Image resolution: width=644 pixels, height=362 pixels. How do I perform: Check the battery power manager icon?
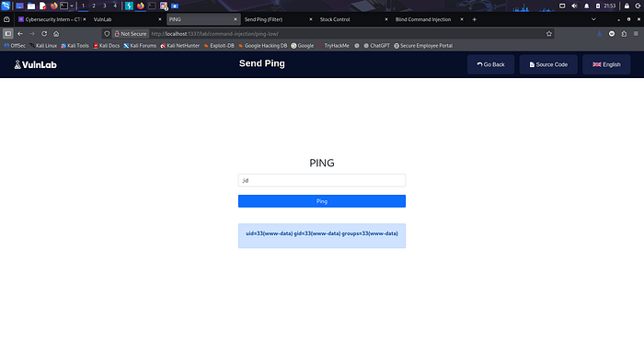[598, 6]
